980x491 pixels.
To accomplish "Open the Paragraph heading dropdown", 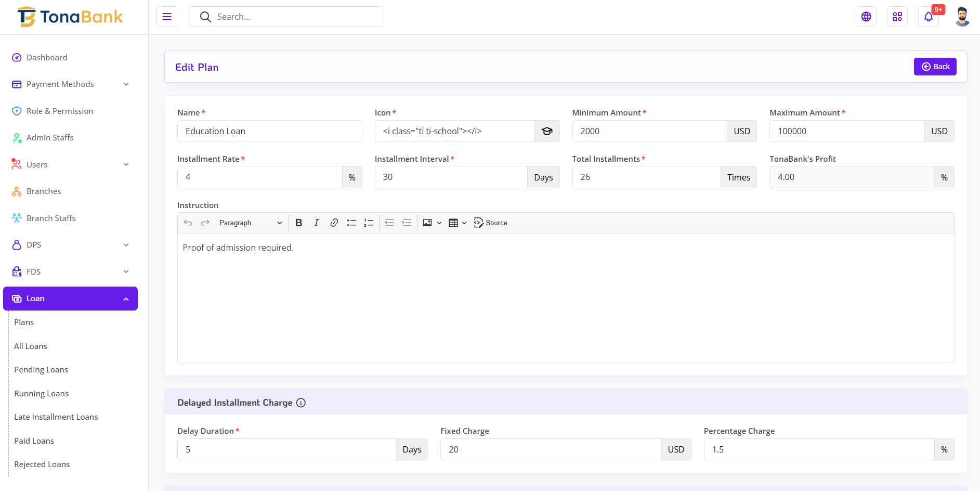I will pos(250,223).
